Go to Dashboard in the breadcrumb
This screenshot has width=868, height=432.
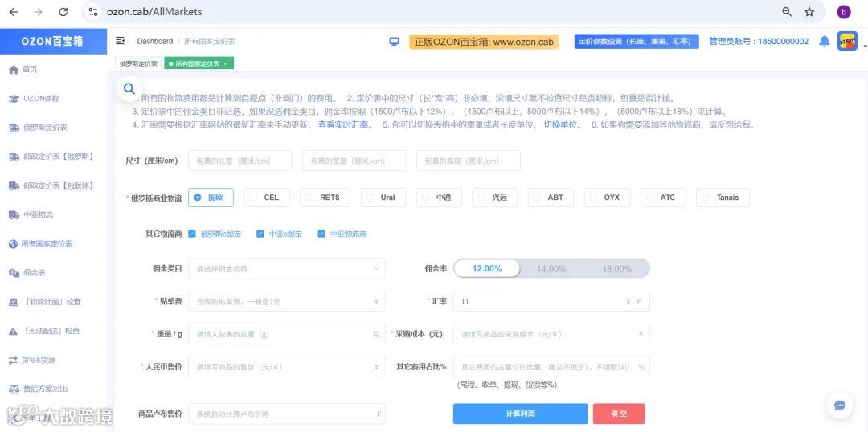tap(155, 42)
